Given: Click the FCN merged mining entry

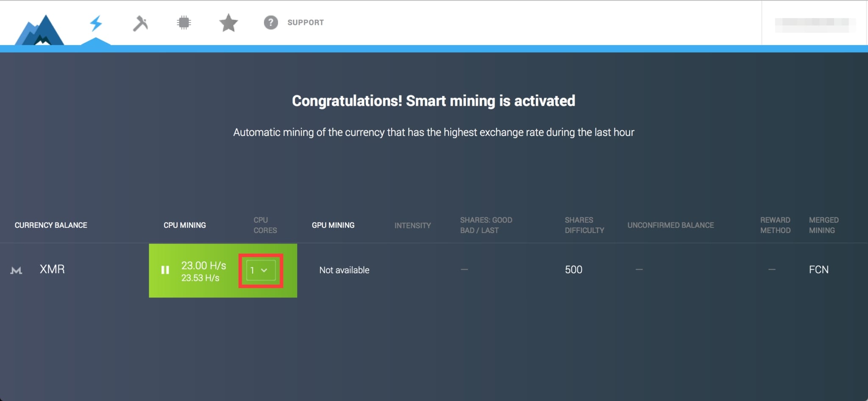Looking at the screenshot, I should [x=818, y=269].
